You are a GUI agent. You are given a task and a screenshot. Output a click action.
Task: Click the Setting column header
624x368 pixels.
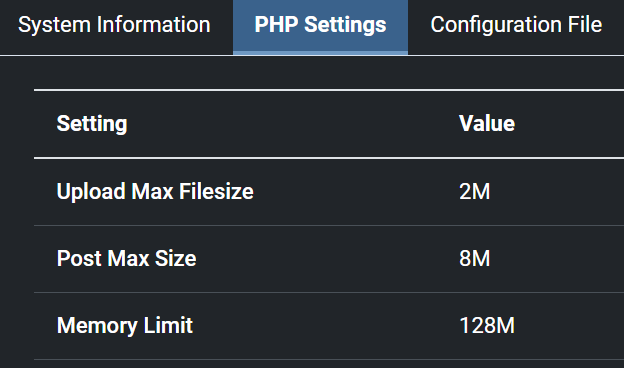(x=92, y=124)
